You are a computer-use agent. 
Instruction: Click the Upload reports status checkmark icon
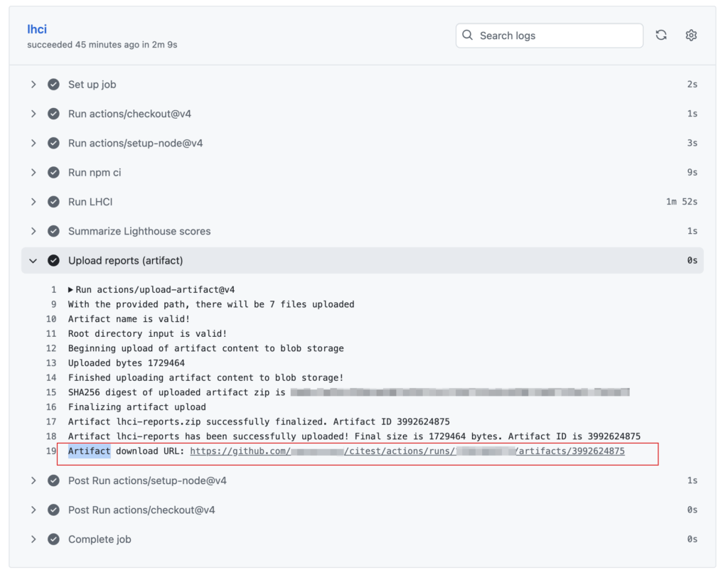(53, 261)
